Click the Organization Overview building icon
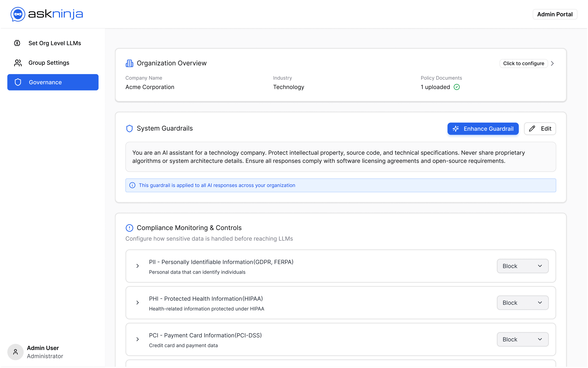This screenshot has height=368, width=588. coord(129,63)
